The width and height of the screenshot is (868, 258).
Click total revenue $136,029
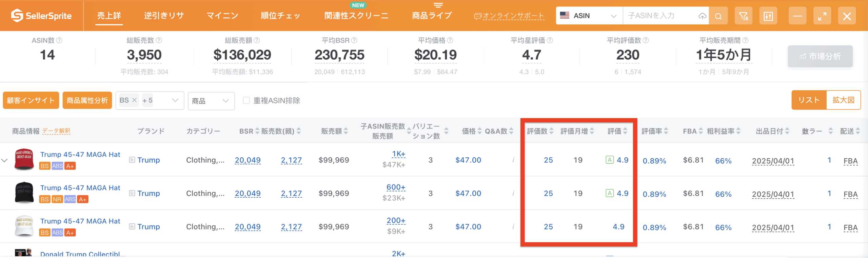click(242, 55)
